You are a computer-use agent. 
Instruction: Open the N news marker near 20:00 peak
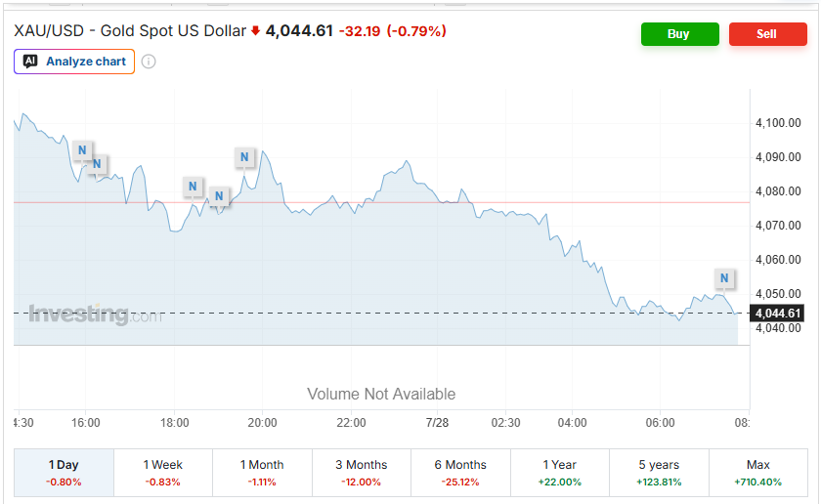point(244,157)
